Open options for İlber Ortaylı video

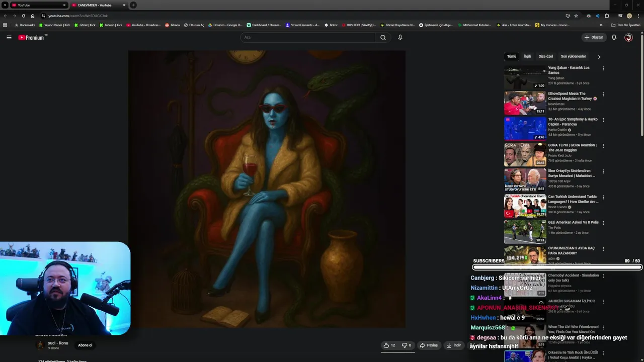click(x=603, y=171)
